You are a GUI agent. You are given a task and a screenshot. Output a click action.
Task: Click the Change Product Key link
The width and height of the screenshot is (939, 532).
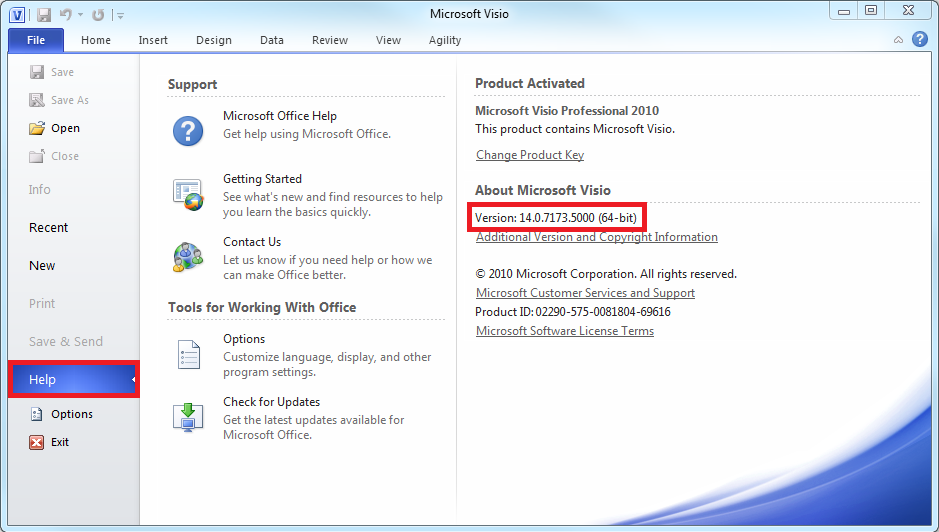pyautogui.click(x=530, y=155)
